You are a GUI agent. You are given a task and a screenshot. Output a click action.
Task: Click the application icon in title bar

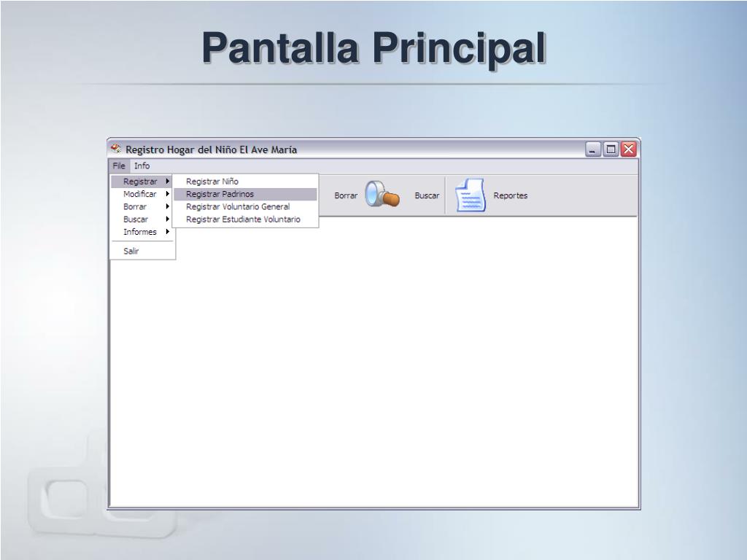click(x=116, y=149)
